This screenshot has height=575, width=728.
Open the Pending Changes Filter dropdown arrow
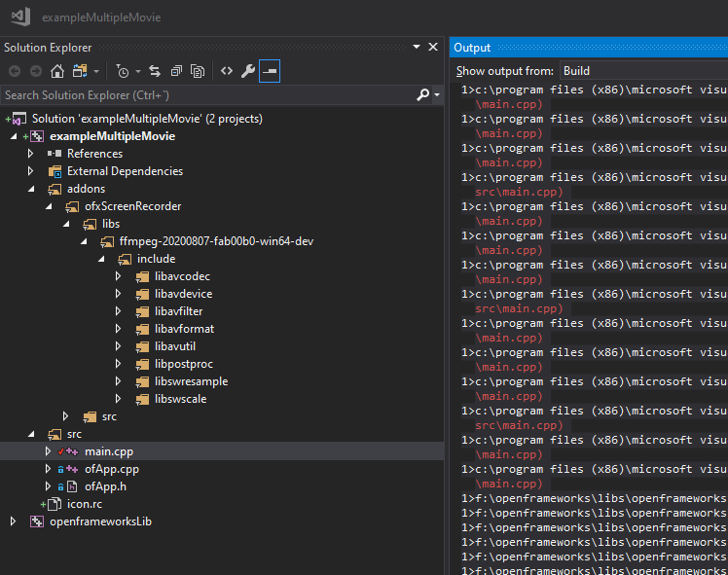pyautogui.click(x=138, y=71)
